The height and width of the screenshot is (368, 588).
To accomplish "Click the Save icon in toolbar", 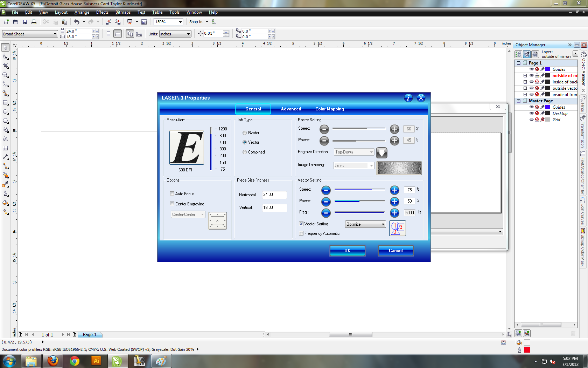I will (24, 22).
